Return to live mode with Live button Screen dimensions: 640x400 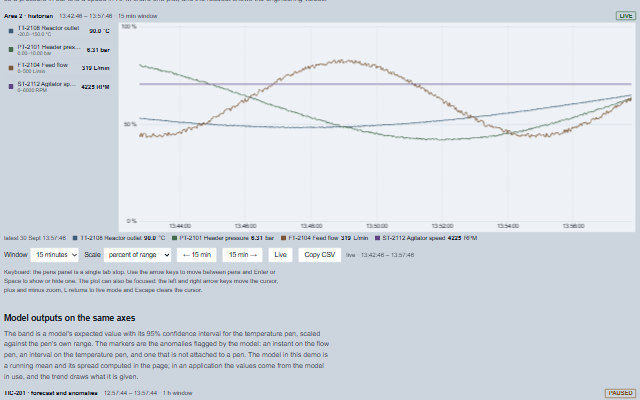point(280,255)
